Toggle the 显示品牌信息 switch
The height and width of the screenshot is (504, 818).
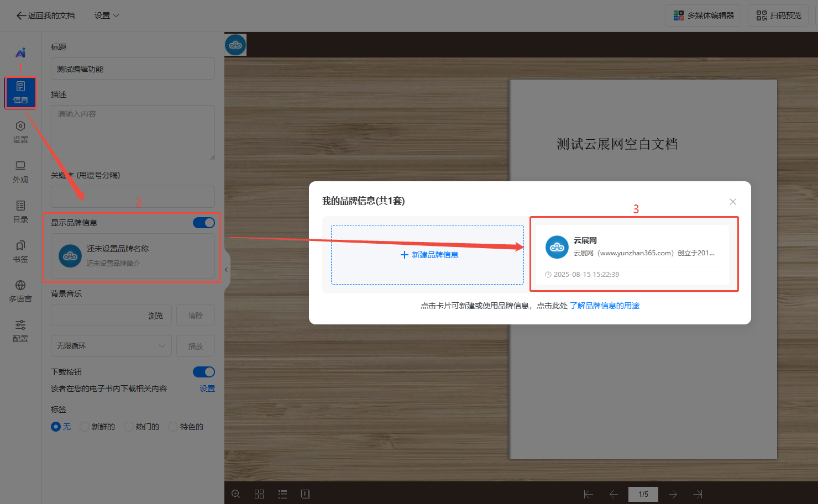(x=204, y=223)
